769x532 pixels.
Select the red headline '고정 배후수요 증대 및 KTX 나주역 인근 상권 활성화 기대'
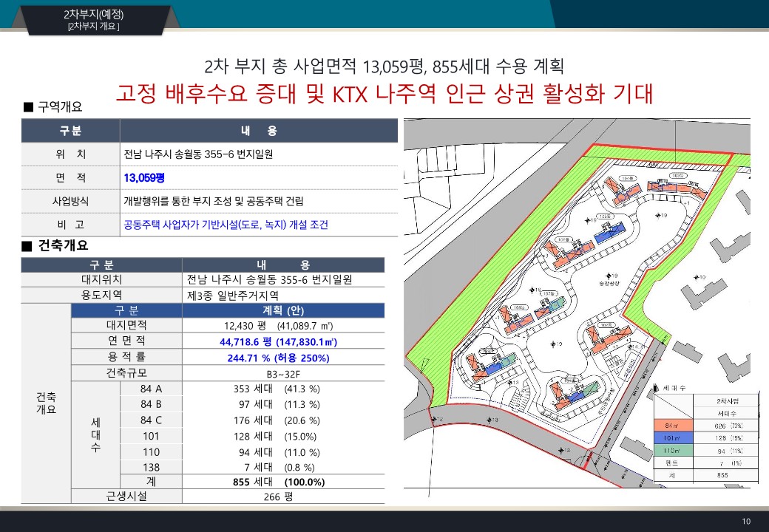[384, 93]
